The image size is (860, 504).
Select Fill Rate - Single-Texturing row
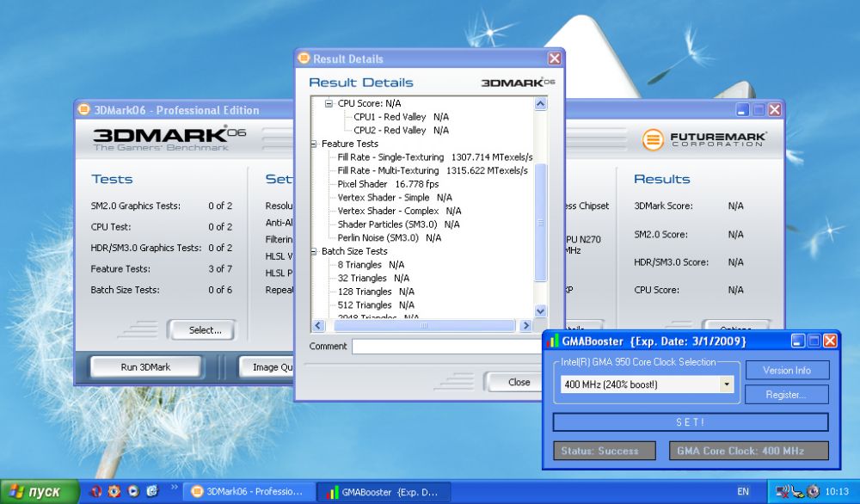click(435, 157)
